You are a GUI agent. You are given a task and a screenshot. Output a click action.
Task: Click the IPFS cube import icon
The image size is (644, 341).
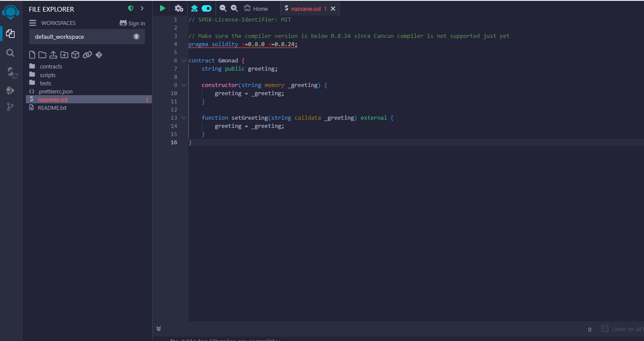click(75, 55)
